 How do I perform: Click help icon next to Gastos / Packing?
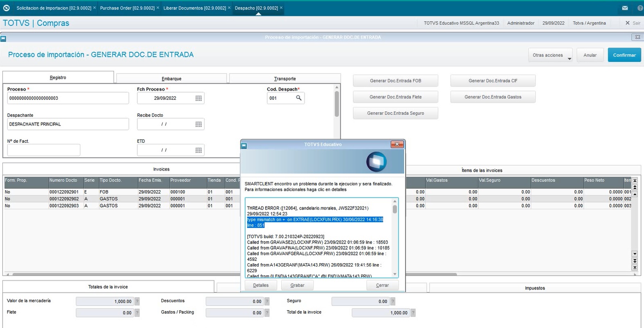(267, 313)
